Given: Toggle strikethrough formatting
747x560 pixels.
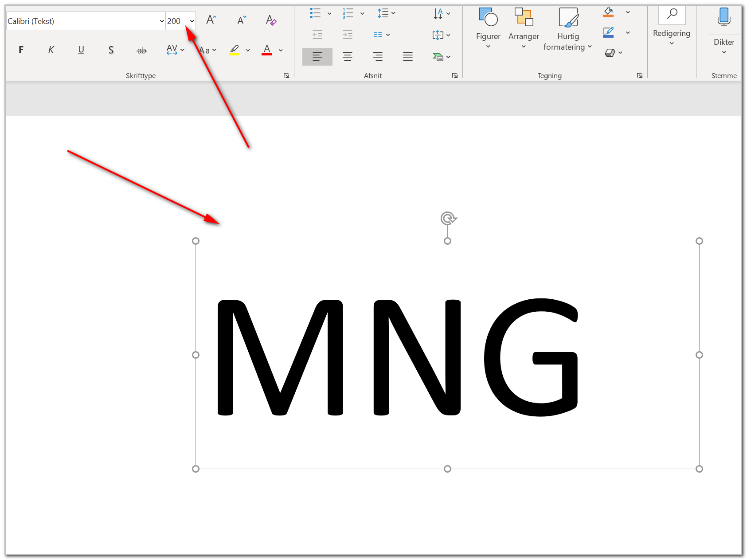Looking at the screenshot, I should pos(141,50).
